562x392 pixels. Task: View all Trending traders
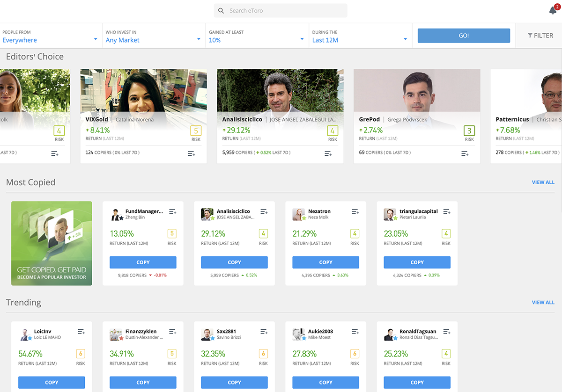(543, 303)
